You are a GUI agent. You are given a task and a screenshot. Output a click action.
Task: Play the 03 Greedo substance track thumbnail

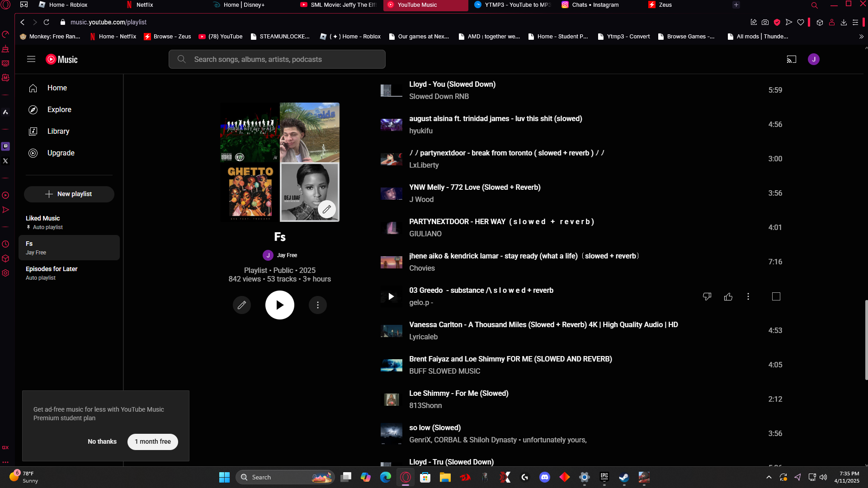pyautogui.click(x=391, y=296)
